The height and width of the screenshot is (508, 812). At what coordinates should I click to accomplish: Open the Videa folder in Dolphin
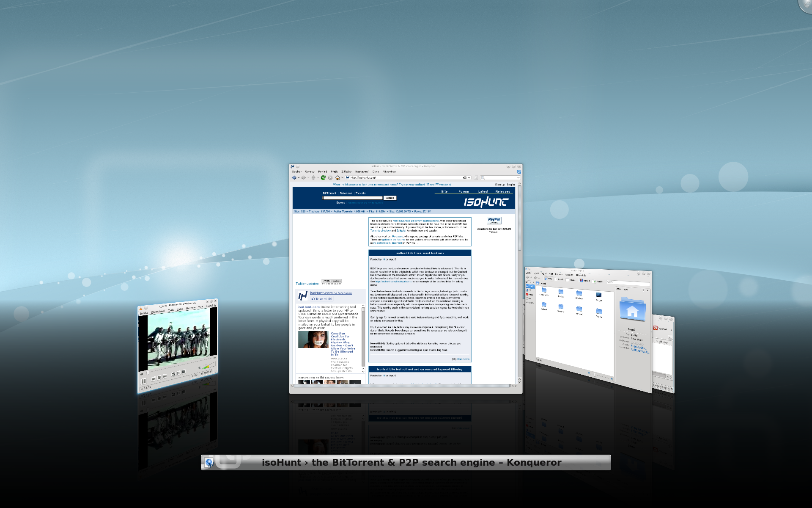[x=599, y=312]
